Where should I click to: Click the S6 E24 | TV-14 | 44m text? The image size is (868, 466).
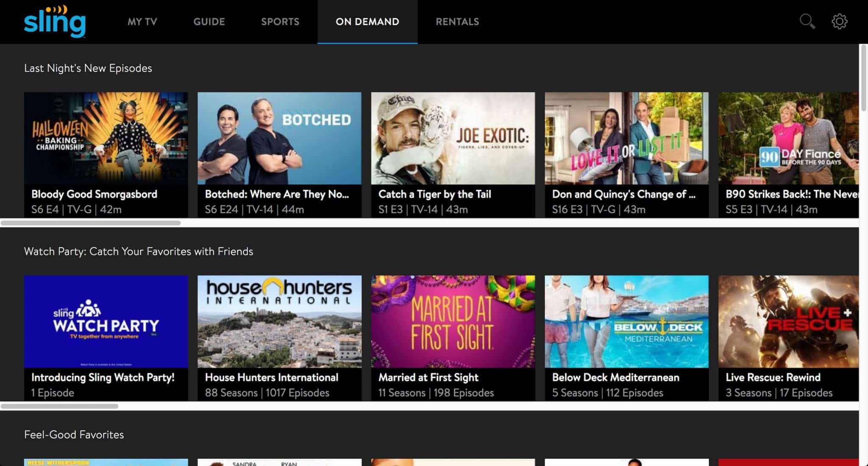click(x=254, y=209)
